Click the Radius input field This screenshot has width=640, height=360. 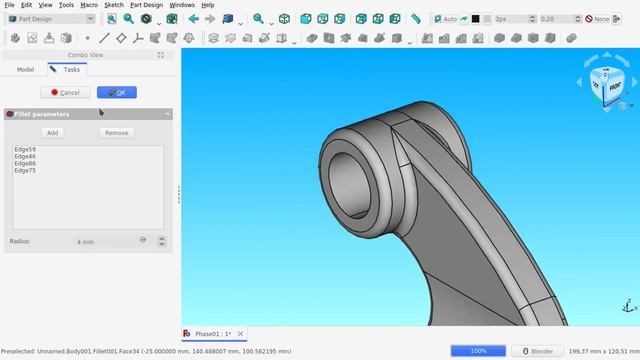(108, 242)
